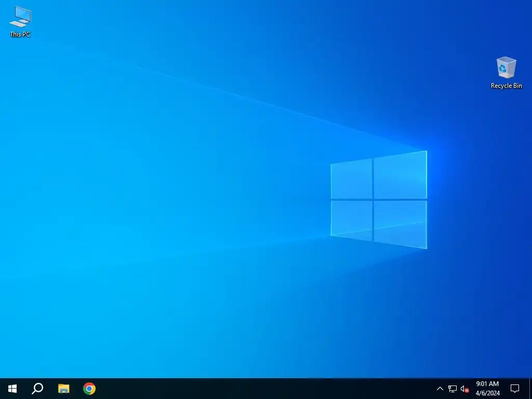Open the Windows Start menu
The height and width of the screenshot is (399, 532).
pos(12,389)
